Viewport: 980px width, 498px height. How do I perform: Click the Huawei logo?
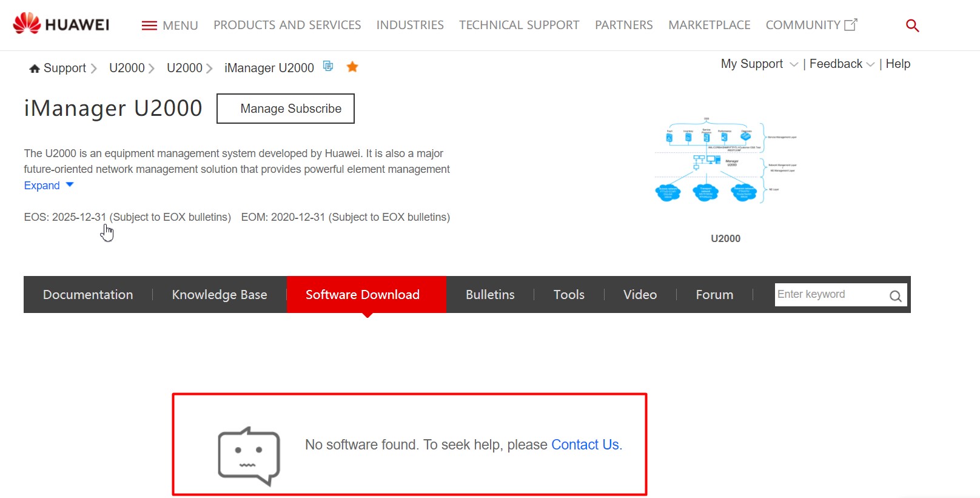coord(61,24)
